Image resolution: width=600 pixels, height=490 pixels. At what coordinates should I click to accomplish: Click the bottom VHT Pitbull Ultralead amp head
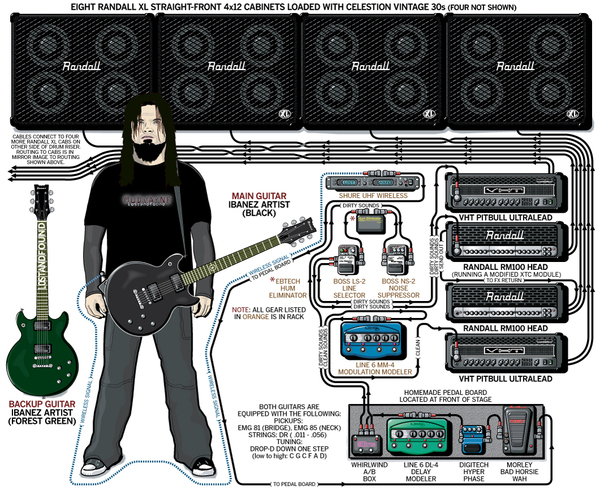click(506, 353)
